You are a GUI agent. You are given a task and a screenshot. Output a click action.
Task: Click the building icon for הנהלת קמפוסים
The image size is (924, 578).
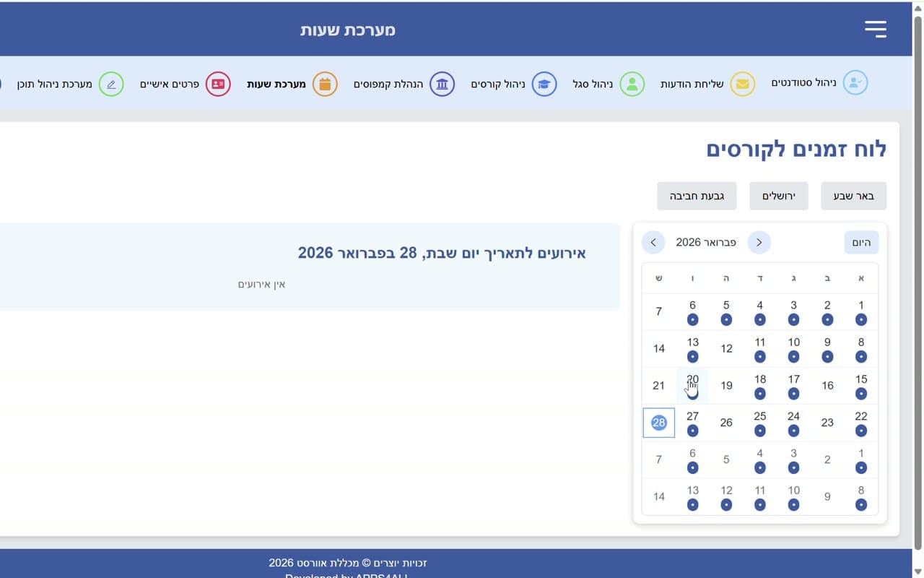tap(443, 85)
